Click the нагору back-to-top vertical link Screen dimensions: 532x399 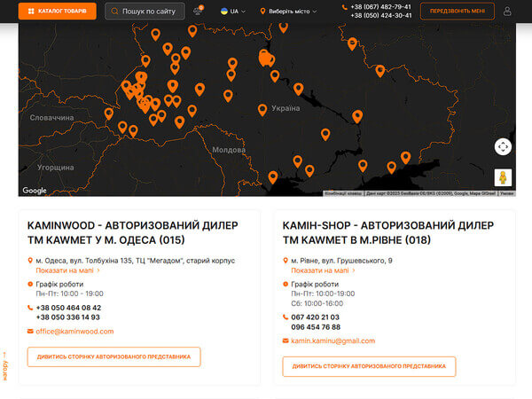4,365
